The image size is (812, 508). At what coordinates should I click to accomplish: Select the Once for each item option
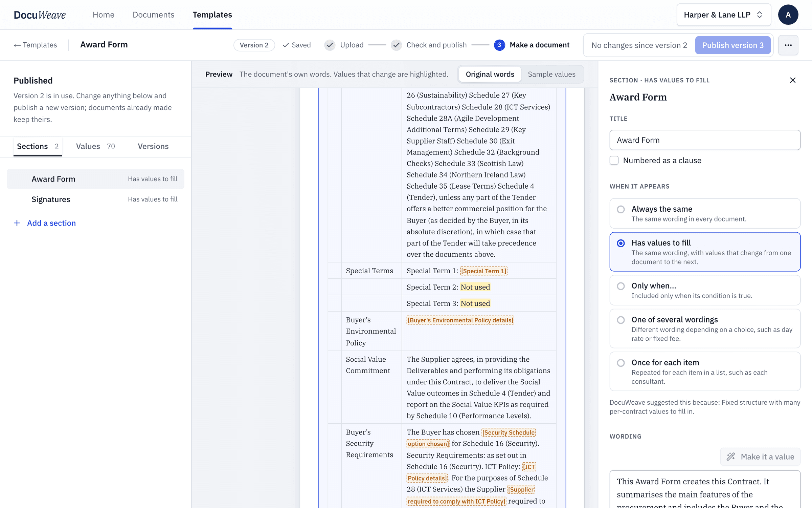(705, 372)
